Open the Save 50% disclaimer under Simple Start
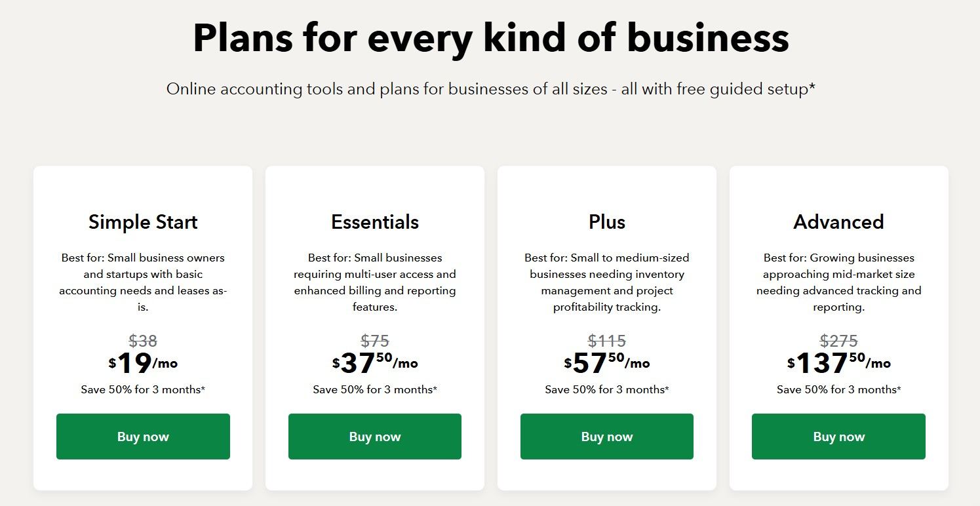This screenshot has height=506, width=980. [143, 389]
